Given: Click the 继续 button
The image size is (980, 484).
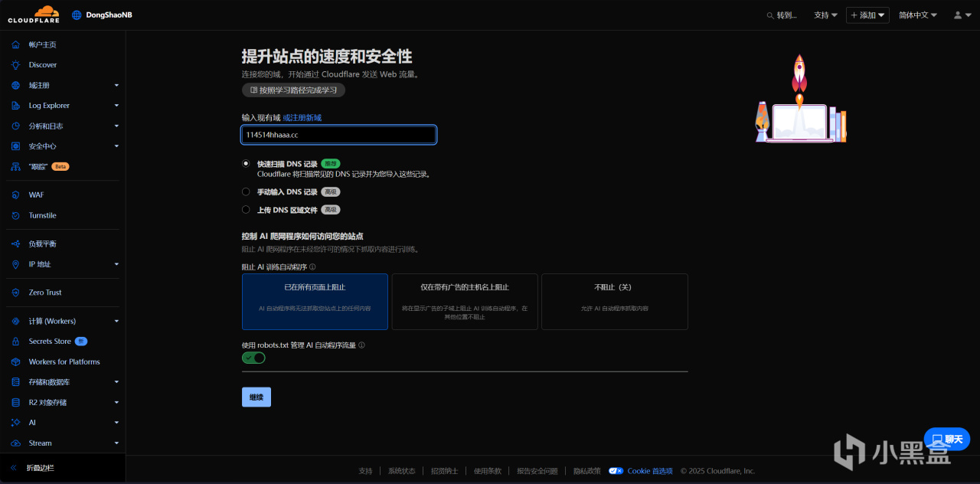Looking at the screenshot, I should [256, 397].
